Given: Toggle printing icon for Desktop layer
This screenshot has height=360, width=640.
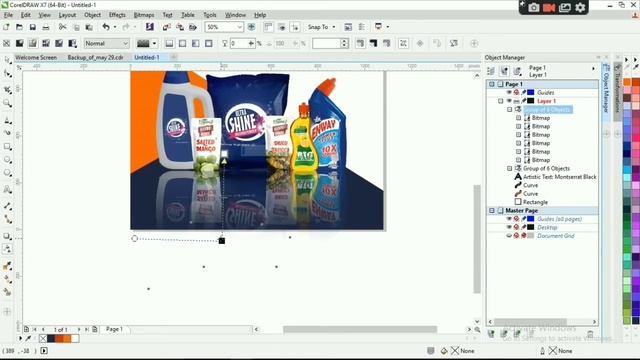Looking at the screenshot, I should point(516,227).
